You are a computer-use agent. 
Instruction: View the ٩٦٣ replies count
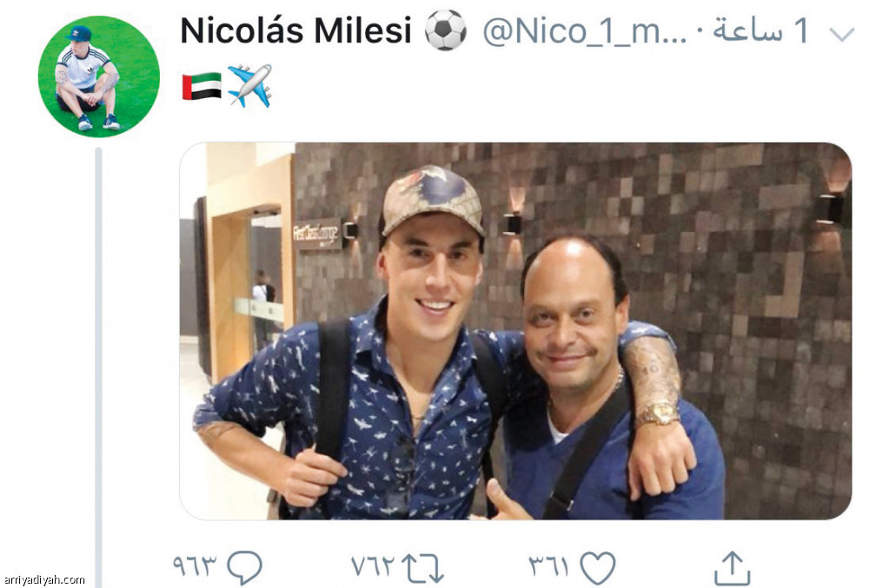pyautogui.click(x=195, y=565)
